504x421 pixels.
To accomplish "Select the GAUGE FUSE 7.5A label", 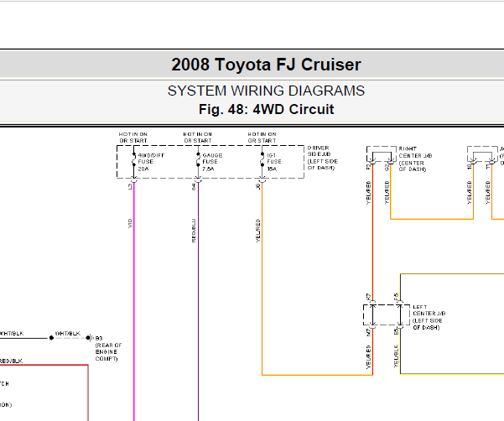I will point(212,162).
